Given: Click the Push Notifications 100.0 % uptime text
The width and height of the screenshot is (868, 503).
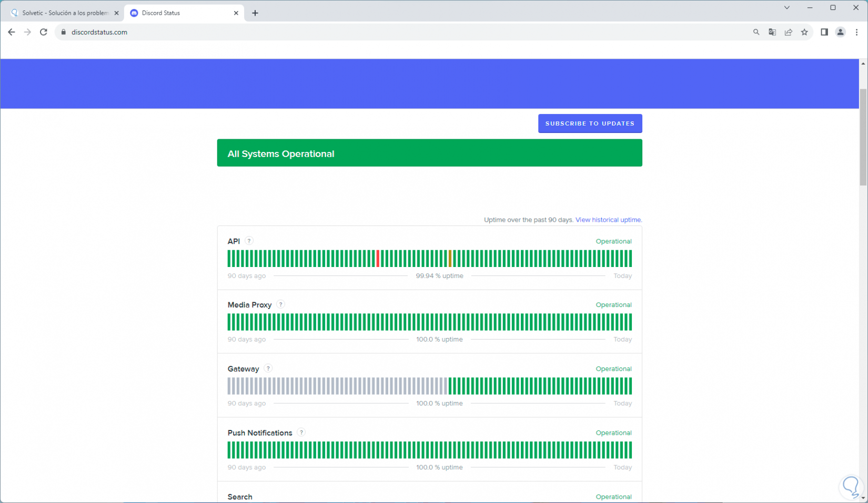Looking at the screenshot, I should tap(440, 467).
